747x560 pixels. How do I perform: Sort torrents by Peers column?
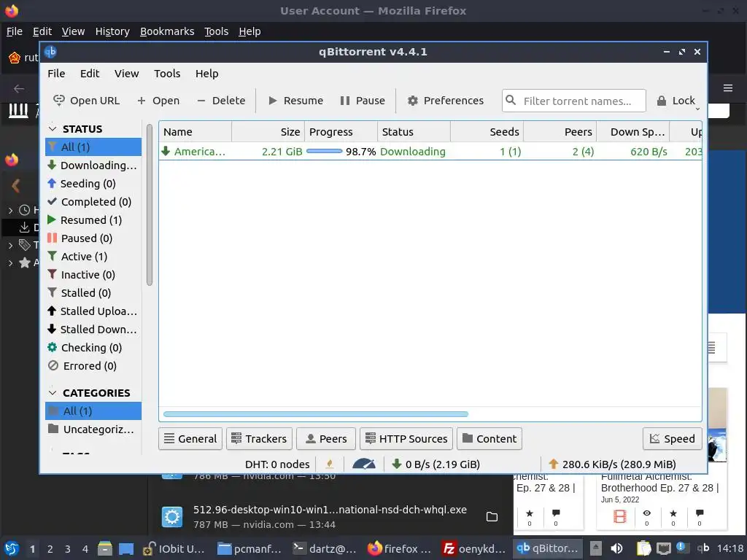click(560, 132)
